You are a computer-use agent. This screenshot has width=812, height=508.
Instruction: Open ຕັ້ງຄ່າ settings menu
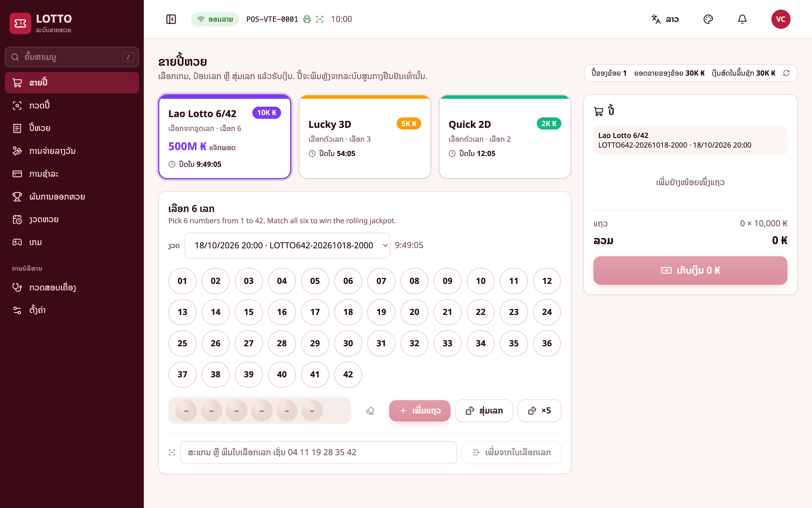(x=72, y=310)
